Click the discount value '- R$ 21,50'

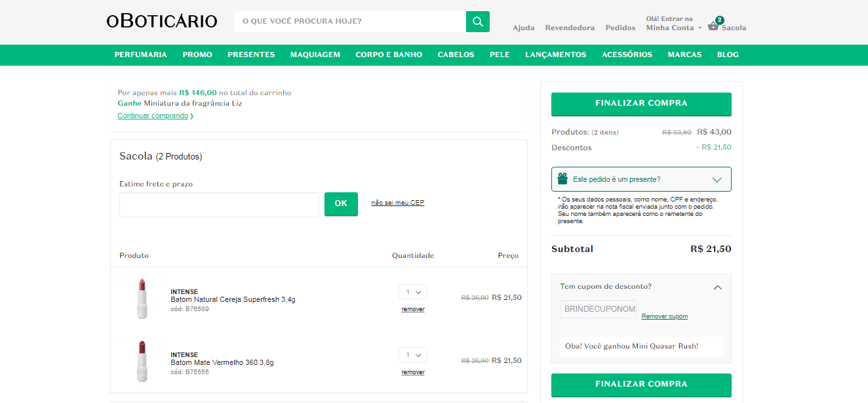click(x=714, y=148)
